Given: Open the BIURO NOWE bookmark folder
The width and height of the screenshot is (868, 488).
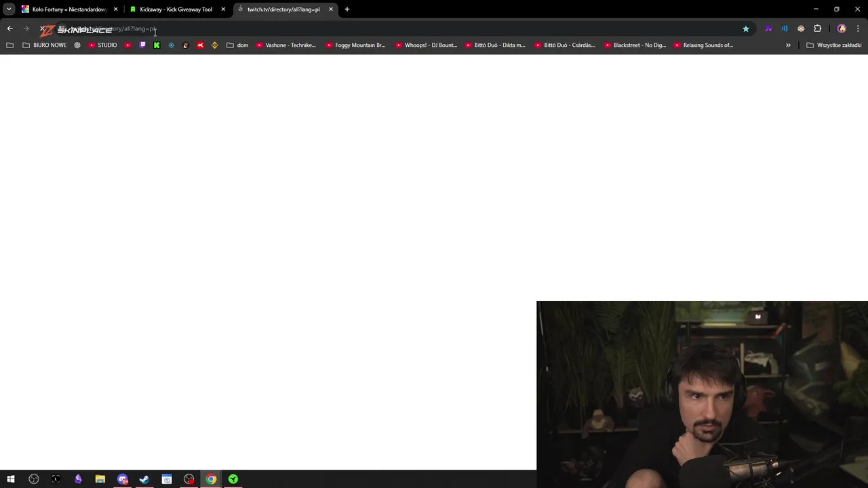Looking at the screenshot, I should [45, 45].
